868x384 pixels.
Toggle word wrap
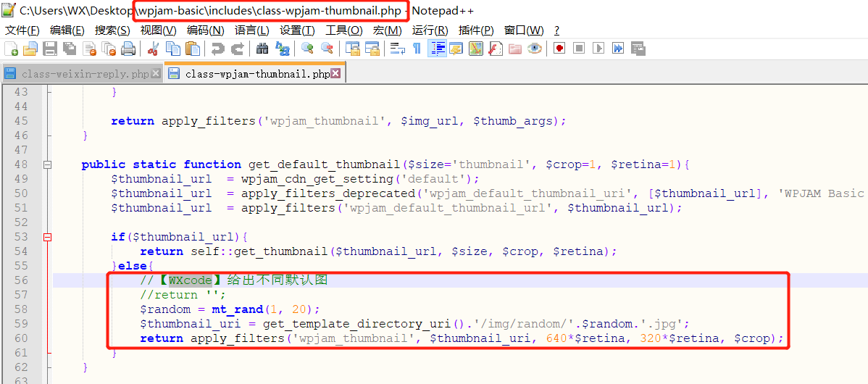[398, 49]
